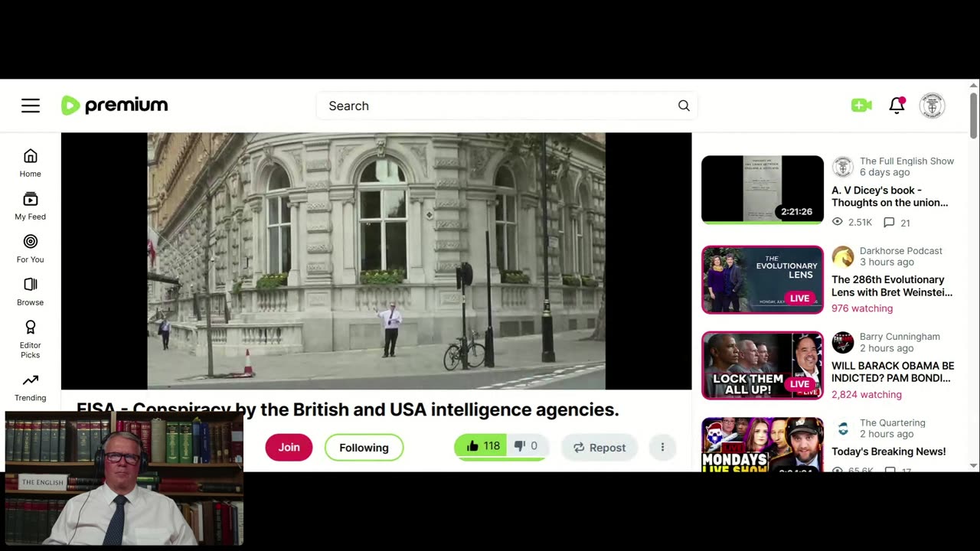Open the Mondays Live Show thumbnail
Screen dimensions: 980x551
[x=763, y=445]
